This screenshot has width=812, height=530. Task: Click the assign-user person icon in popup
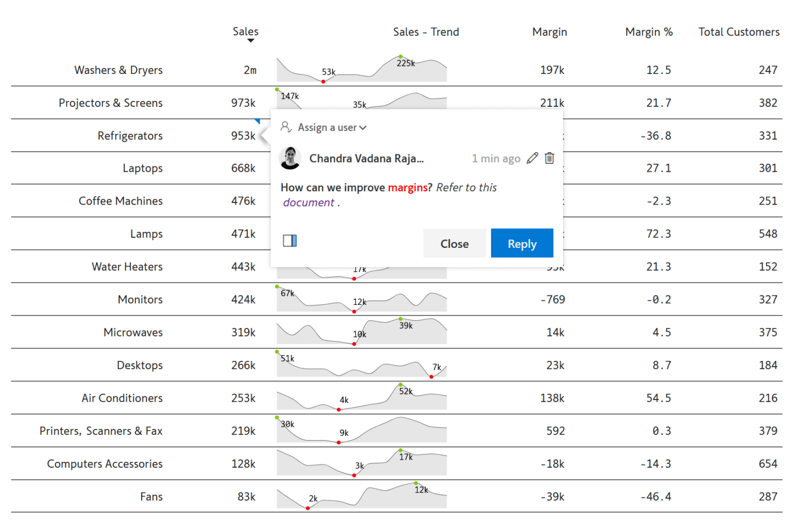click(287, 127)
